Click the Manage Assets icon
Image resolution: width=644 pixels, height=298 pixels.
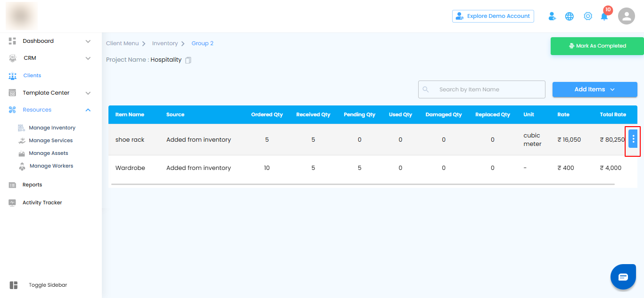[22, 153]
